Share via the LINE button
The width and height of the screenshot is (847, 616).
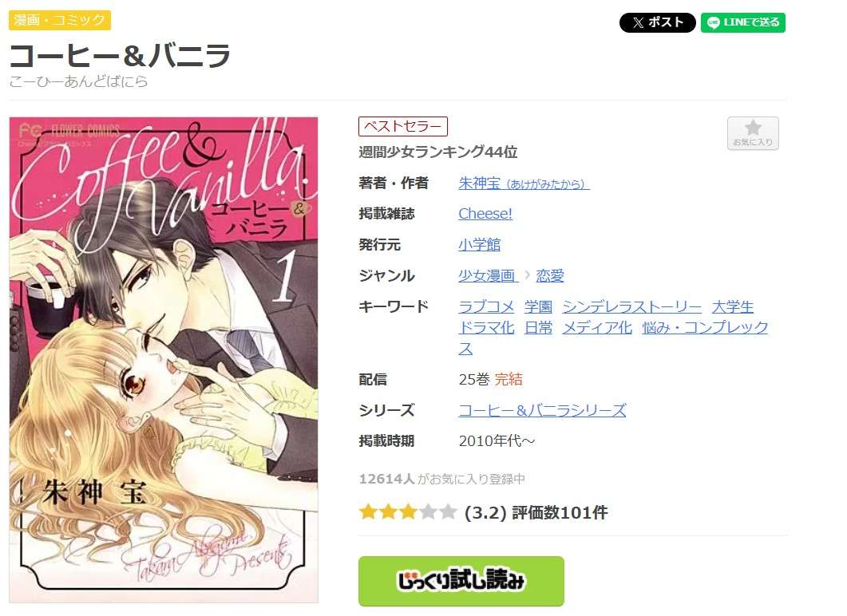tap(742, 22)
